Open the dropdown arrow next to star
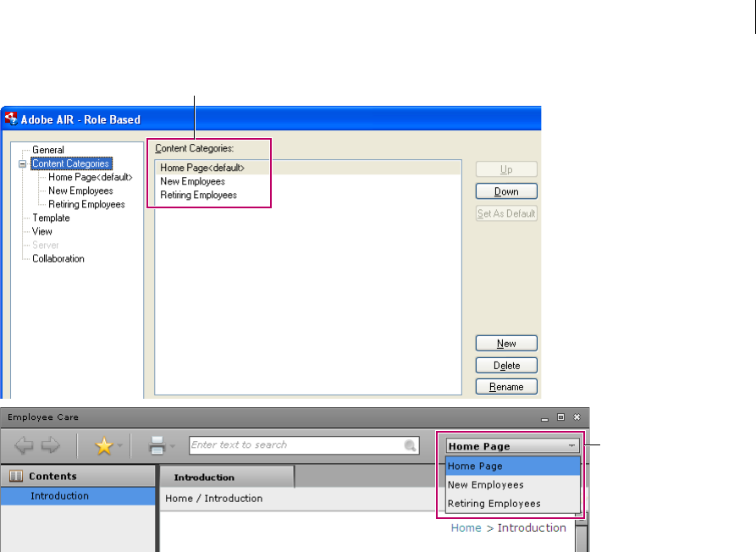The image size is (756, 552). [x=120, y=446]
